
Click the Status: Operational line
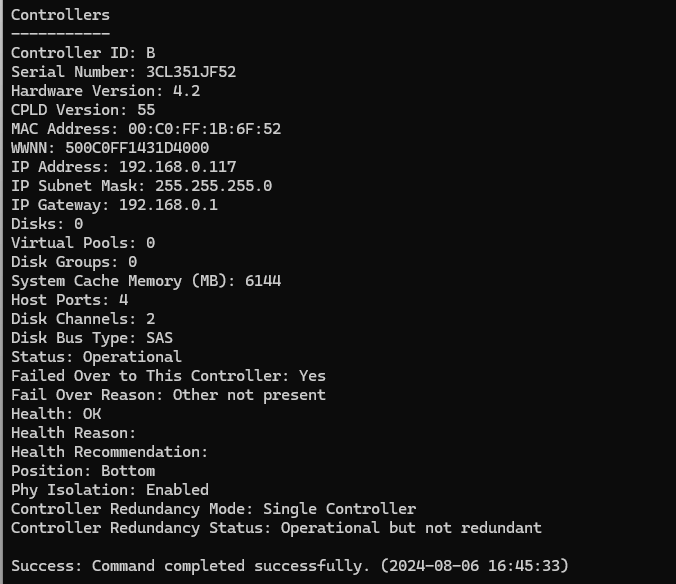[96, 357]
